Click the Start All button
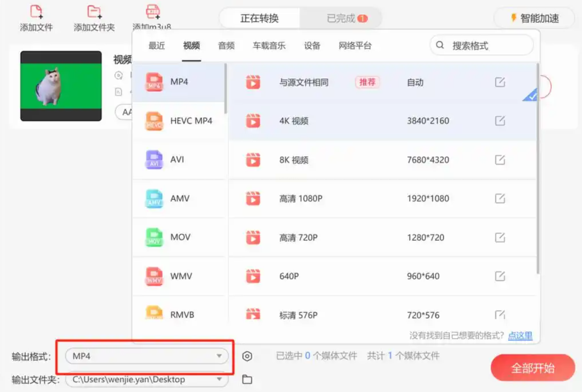The height and width of the screenshot is (392, 582). [x=532, y=368]
